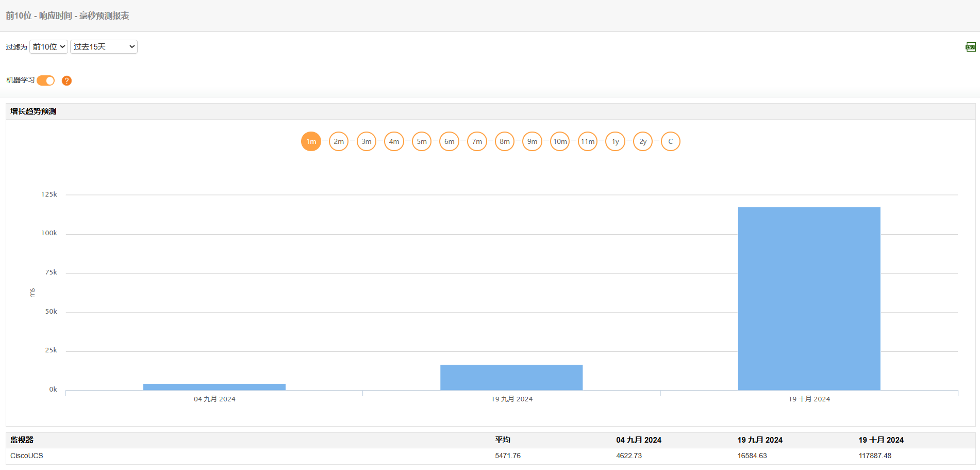This screenshot has width=980, height=470.
Task: Choose the 1y forecast circle
Action: coord(616,141)
